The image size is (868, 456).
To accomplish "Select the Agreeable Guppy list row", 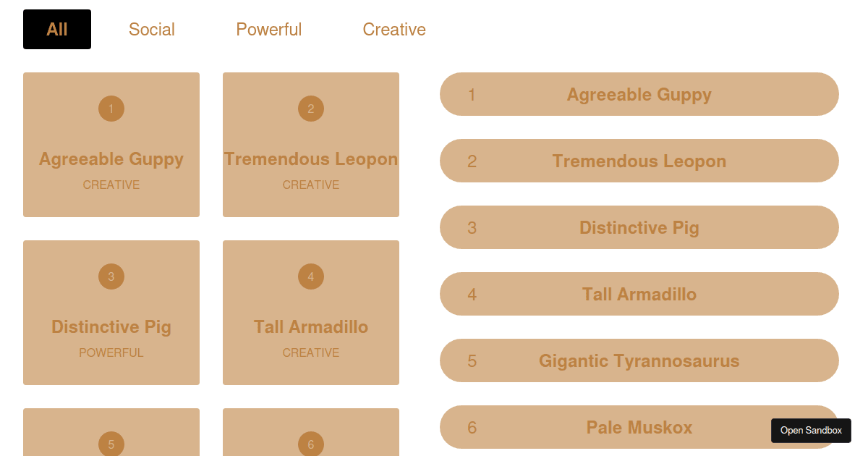I will tap(639, 94).
